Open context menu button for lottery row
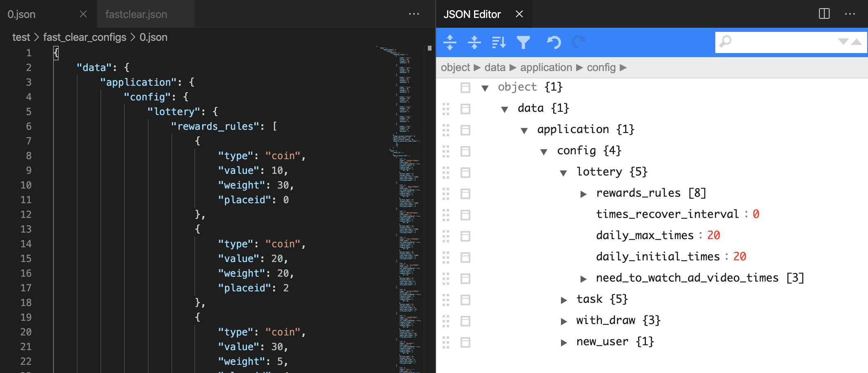 click(x=465, y=173)
